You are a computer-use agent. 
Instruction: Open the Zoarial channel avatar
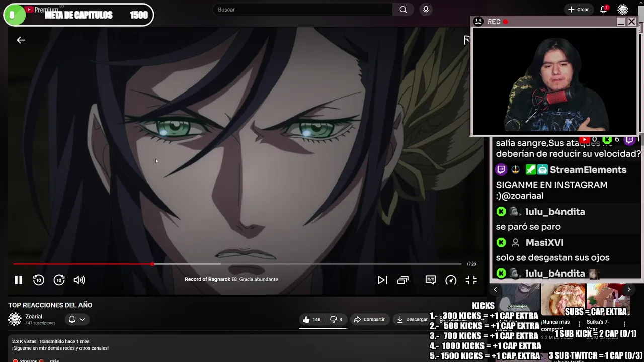(15, 319)
